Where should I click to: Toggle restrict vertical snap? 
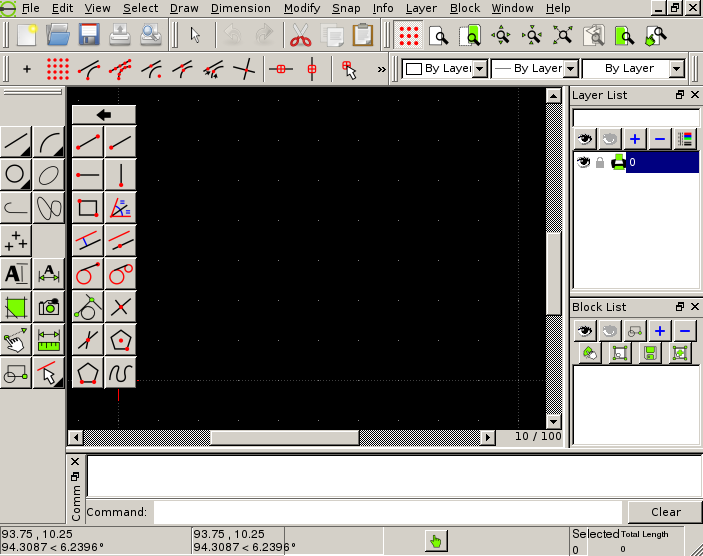[312, 69]
